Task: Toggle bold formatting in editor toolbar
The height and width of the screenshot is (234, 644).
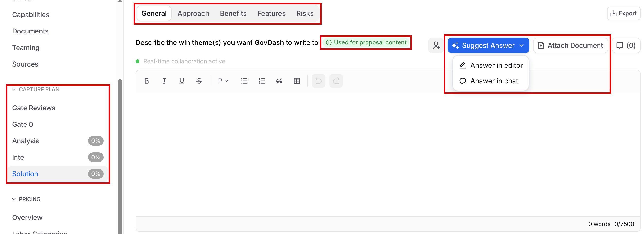Action: click(x=147, y=81)
